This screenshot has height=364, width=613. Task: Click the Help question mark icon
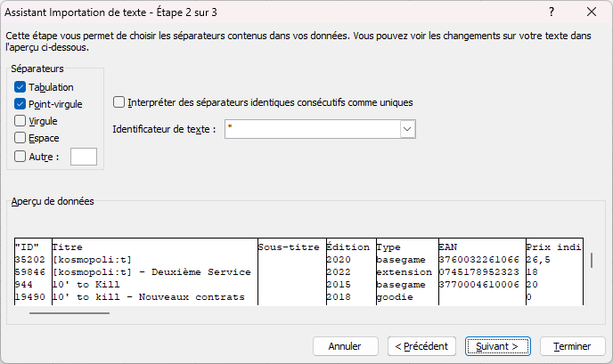pyautogui.click(x=552, y=12)
